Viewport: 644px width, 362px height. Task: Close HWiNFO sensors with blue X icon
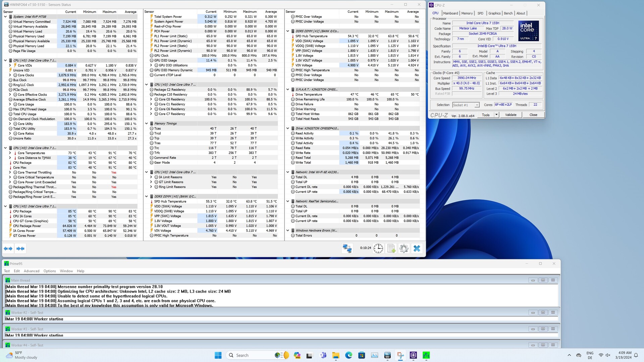click(x=417, y=248)
